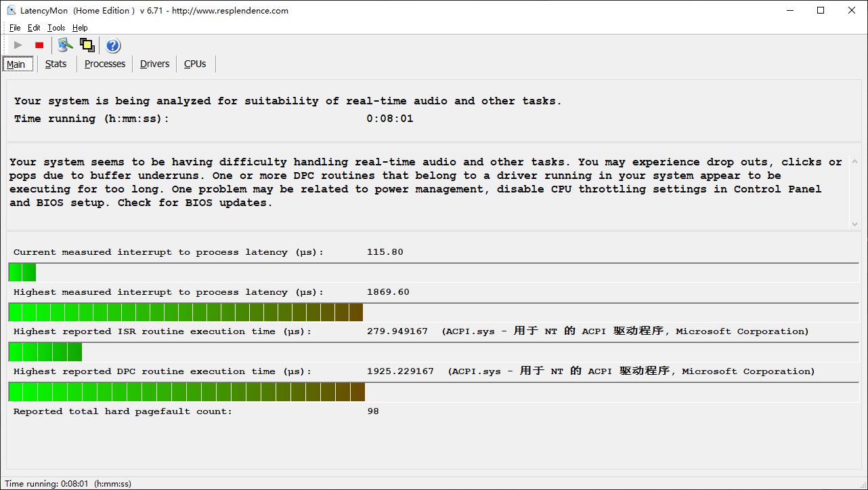This screenshot has width=868, height=490.
Task: Open the Edit menu
Action: pyautogui.click(x=34, y=28)
